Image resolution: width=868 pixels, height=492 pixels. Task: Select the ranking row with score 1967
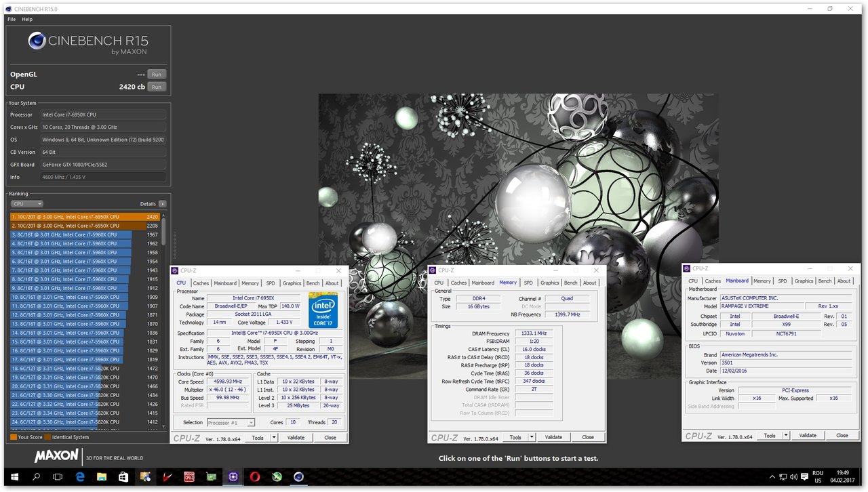[x=85, y=234]
